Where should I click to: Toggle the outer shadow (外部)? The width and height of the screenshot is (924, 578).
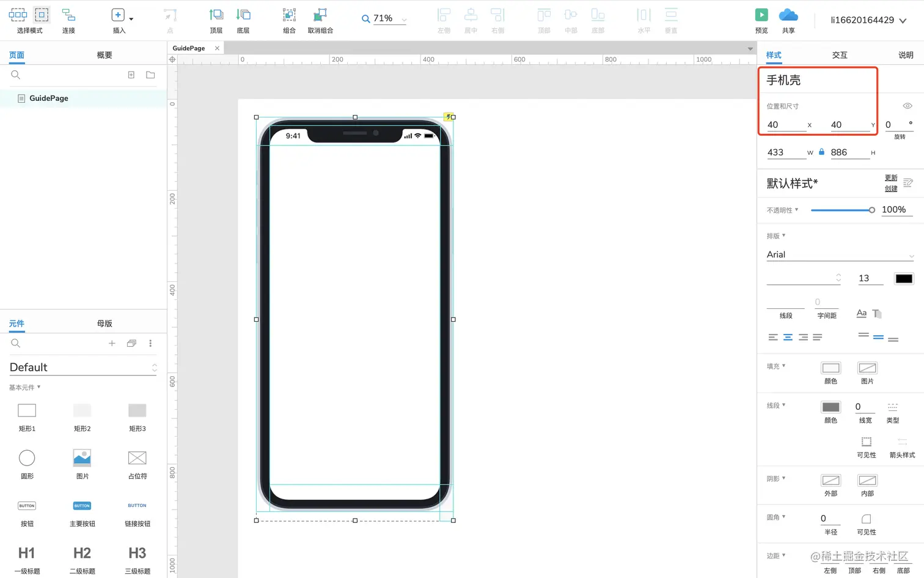coord(831,480)
